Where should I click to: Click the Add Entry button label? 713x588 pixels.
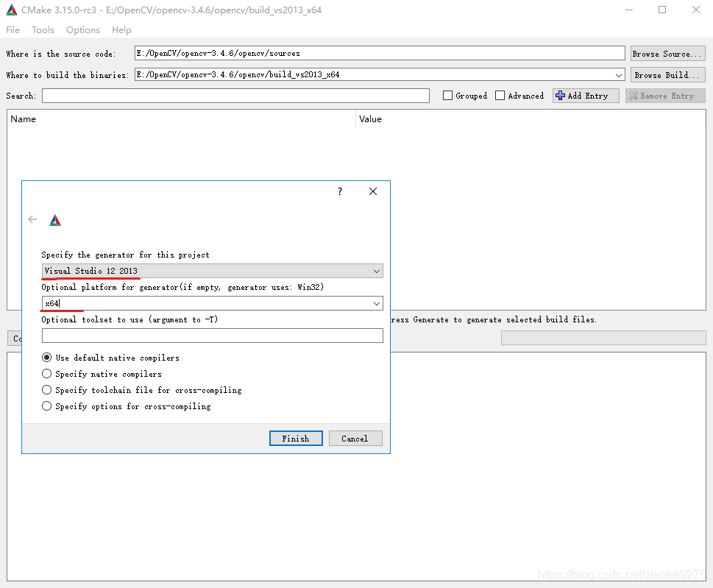point(587,96)
